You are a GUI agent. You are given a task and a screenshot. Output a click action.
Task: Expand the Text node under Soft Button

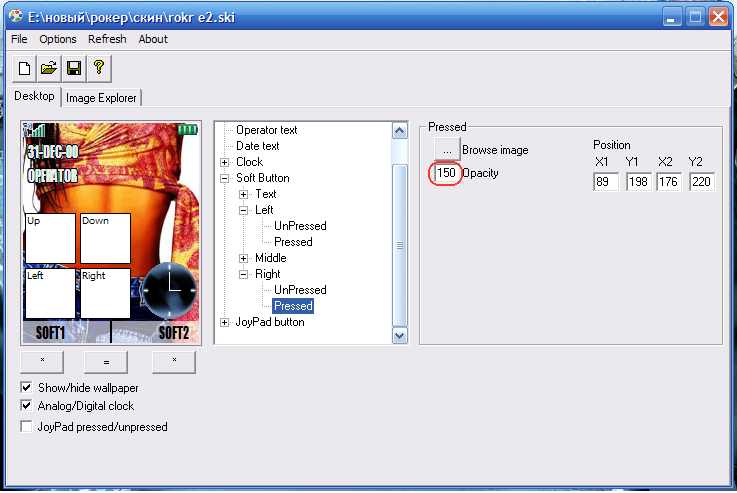[243, 194]
